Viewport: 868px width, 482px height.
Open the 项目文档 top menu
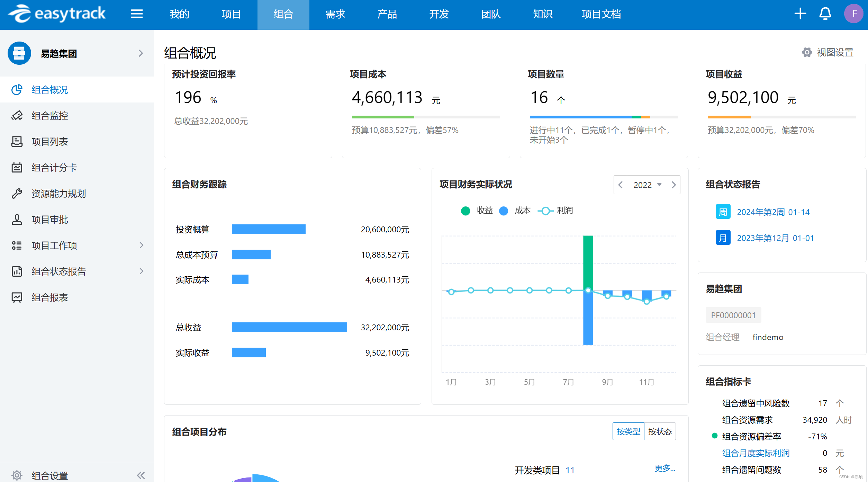click(601, 14)
